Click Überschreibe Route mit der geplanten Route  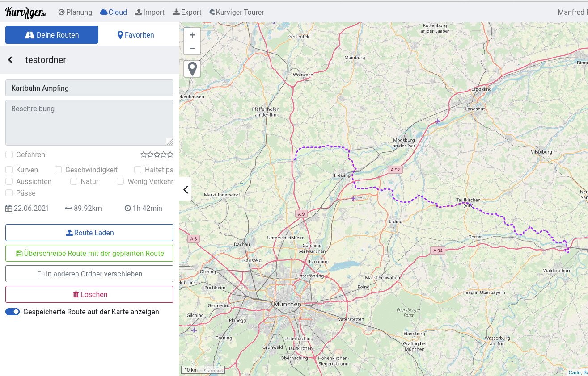89,253
